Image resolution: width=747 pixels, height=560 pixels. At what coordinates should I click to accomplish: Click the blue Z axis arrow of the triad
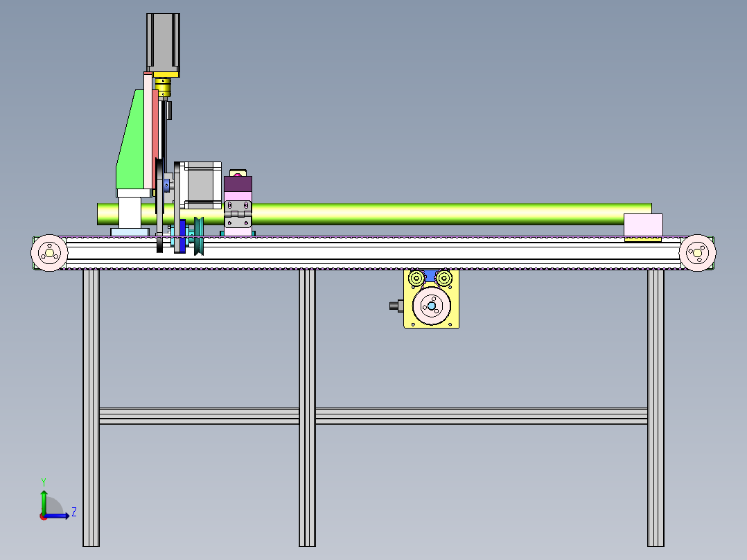click(57, 516)
